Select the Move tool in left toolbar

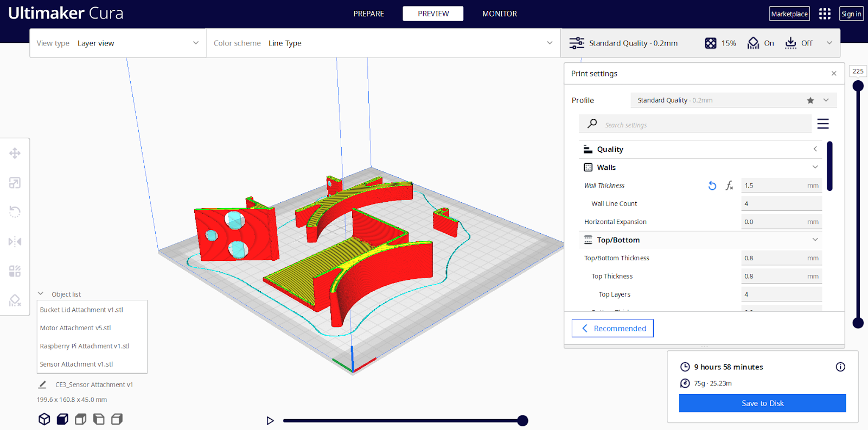15,153
